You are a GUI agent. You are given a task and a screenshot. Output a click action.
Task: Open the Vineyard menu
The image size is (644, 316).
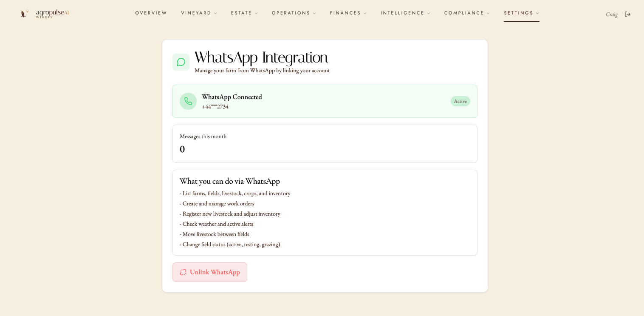(199, 13)
